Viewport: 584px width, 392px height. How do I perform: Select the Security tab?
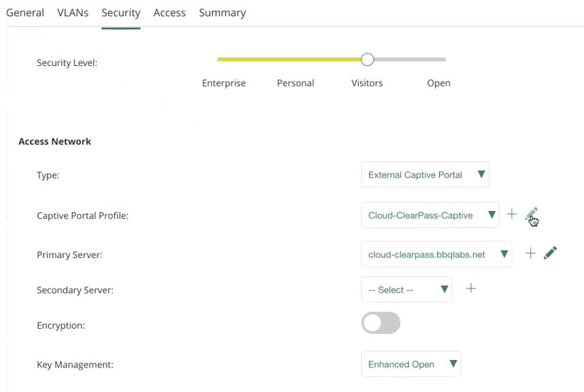click(120, 13)
